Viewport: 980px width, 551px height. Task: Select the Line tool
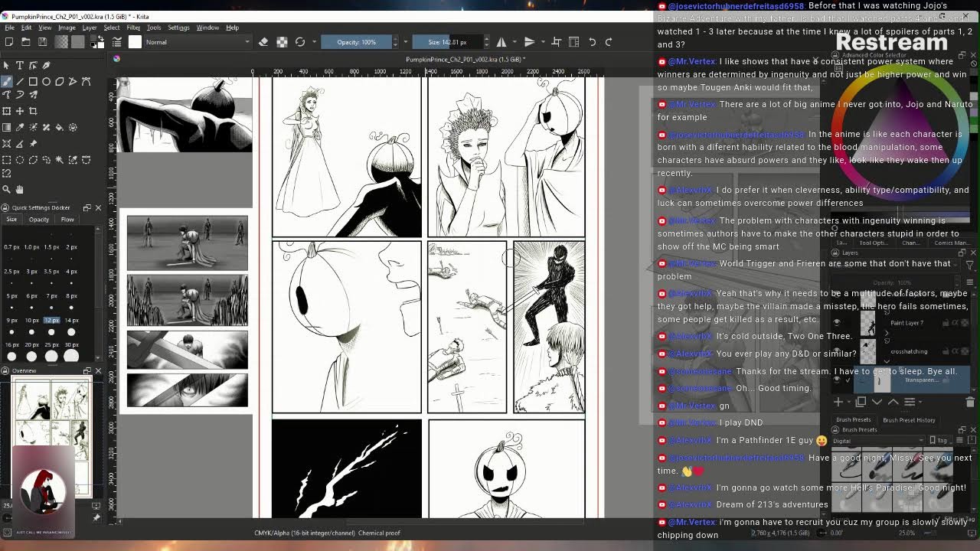20,81
